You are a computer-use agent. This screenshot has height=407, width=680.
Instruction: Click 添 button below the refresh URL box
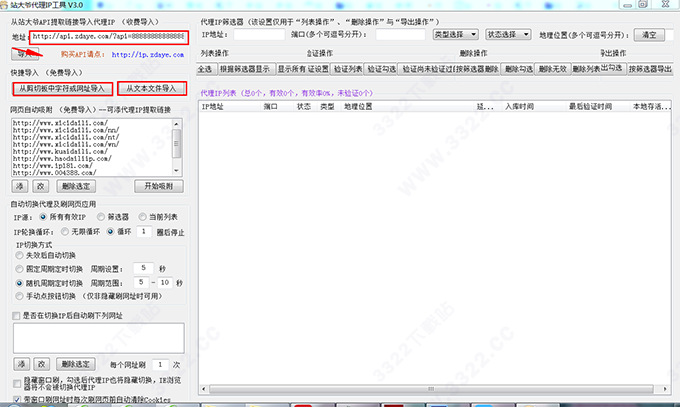pos(22,364)
